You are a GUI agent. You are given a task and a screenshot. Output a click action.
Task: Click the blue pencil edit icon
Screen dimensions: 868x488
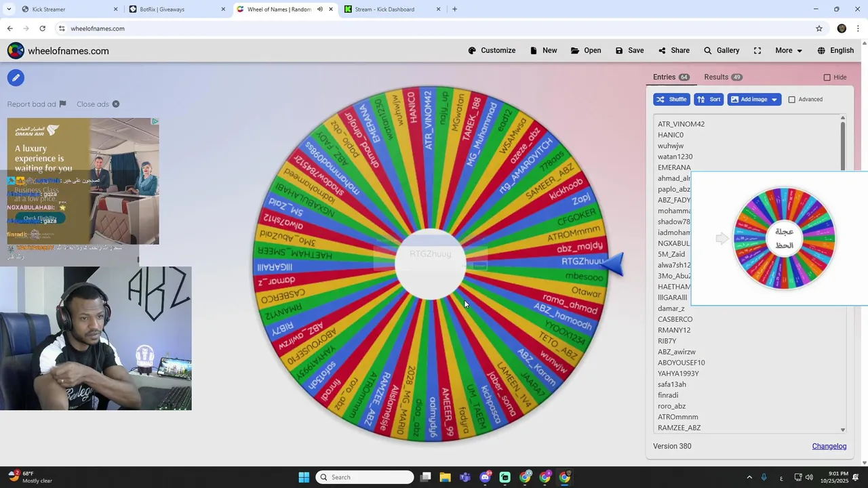pyautogui.click(x=16, y=77)
